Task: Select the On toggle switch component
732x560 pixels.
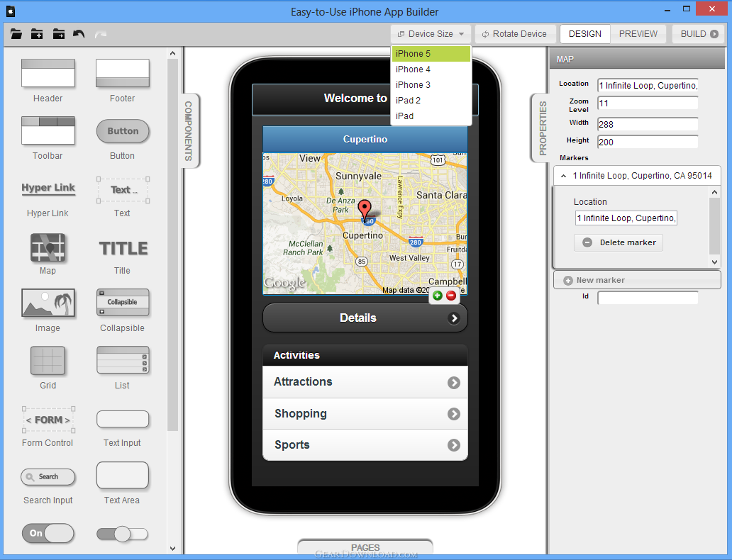Action: 48,533
